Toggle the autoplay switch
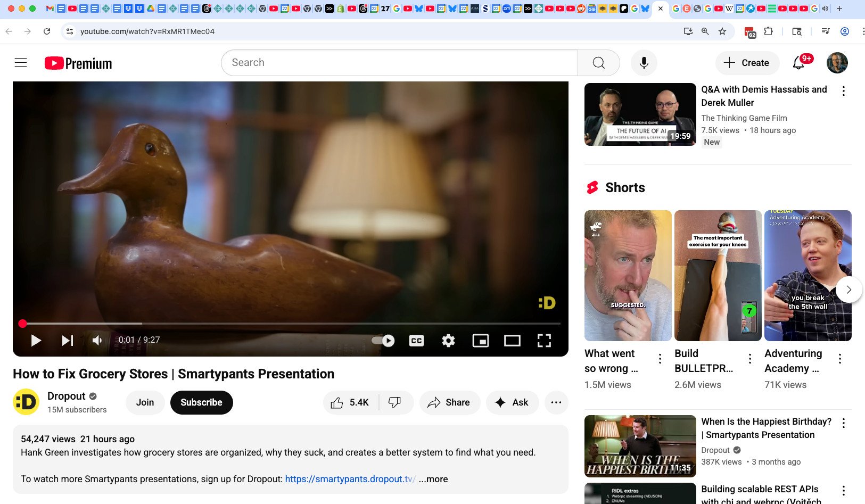Screen dimensions: 865x504 [x=383, y=341]
